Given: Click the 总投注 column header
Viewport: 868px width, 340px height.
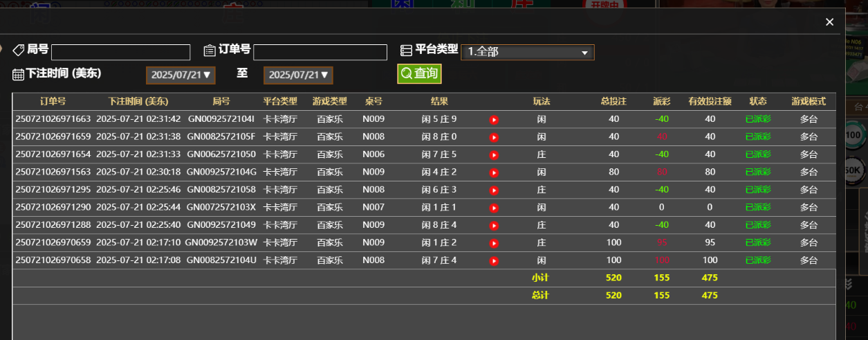Looking at the screenshot, I should [613, 101].
